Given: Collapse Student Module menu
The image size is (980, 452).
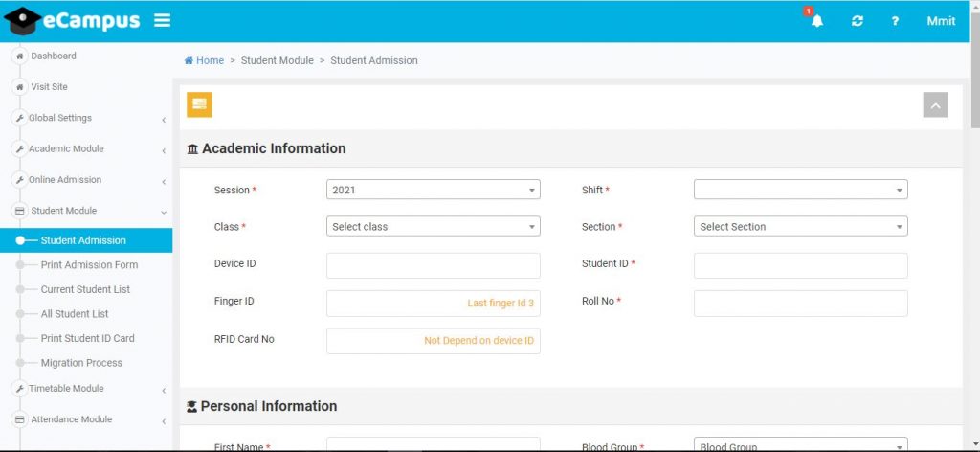Looking at the screenshot, I should (86, 211).
